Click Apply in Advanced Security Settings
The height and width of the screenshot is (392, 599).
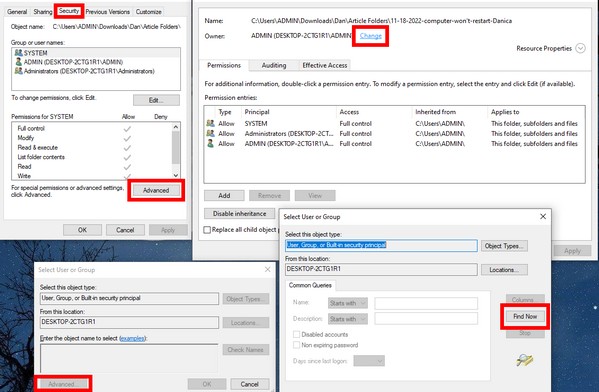coord(572,251)
